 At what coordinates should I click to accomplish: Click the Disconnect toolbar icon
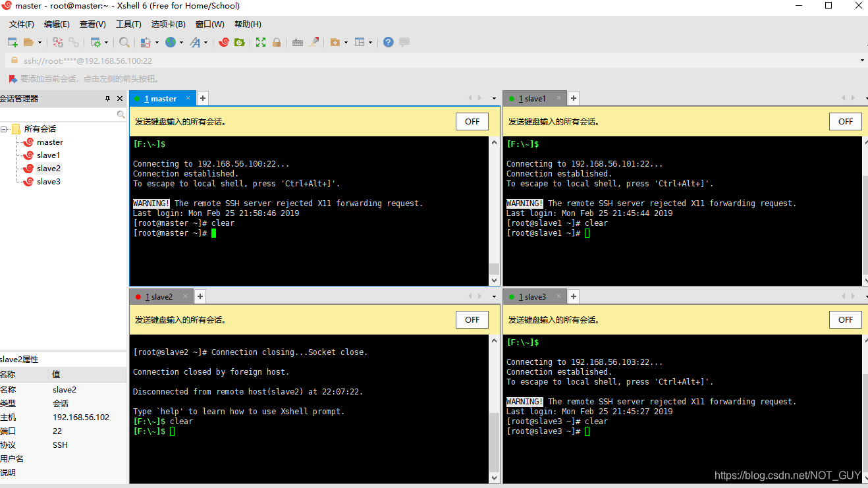click(x=58, y=42)
